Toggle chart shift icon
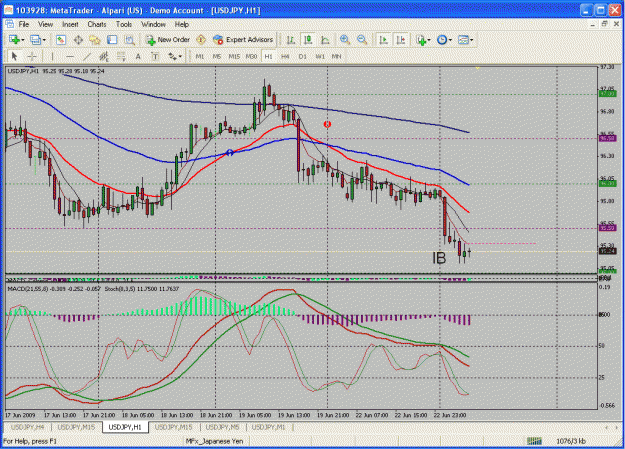This screenshot has width=625, height=449. 401,40
